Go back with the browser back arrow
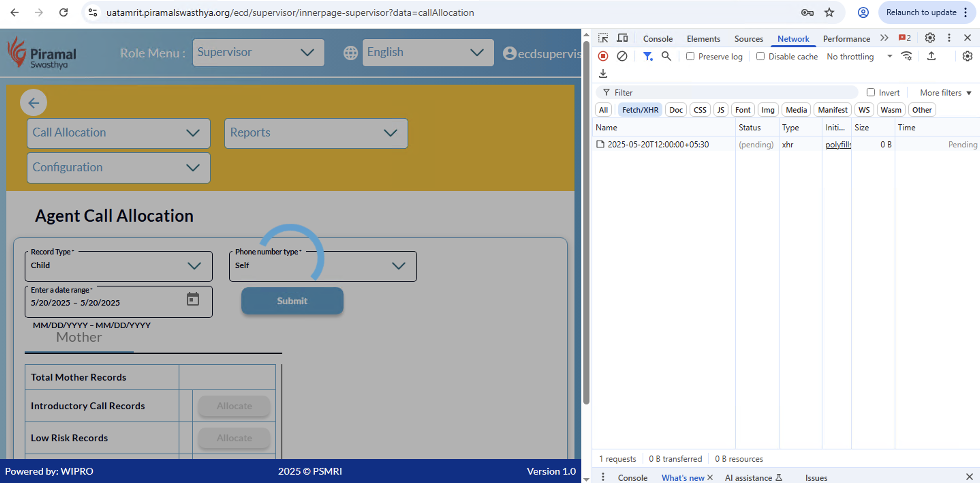The height and width of the screenshot is (483, 980). [x=14, y=13]
